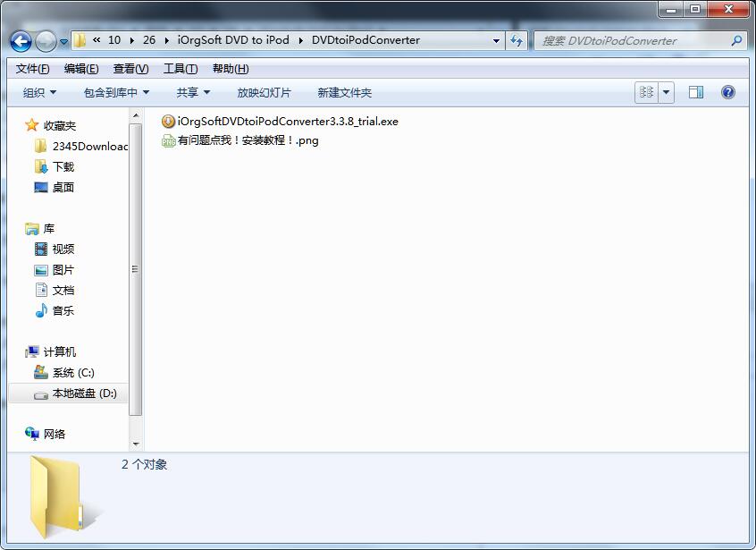Close the Explorer window
Screen dimensions: 756x550
click(x=728, y=9)
